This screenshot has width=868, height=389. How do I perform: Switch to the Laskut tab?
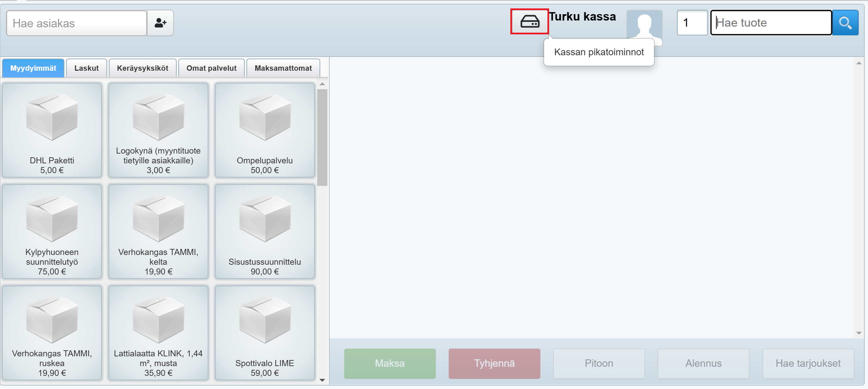tap(87, 68)
